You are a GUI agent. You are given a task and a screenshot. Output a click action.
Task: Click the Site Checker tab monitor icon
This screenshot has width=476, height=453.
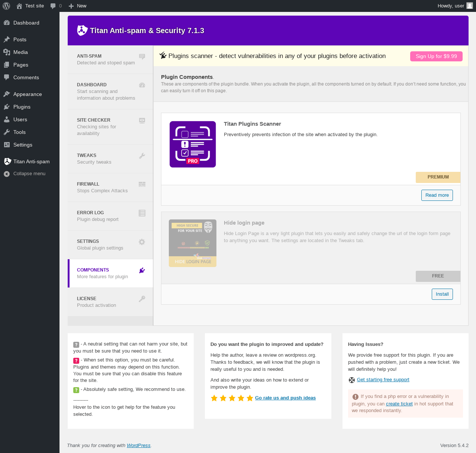tap(142, 121)
